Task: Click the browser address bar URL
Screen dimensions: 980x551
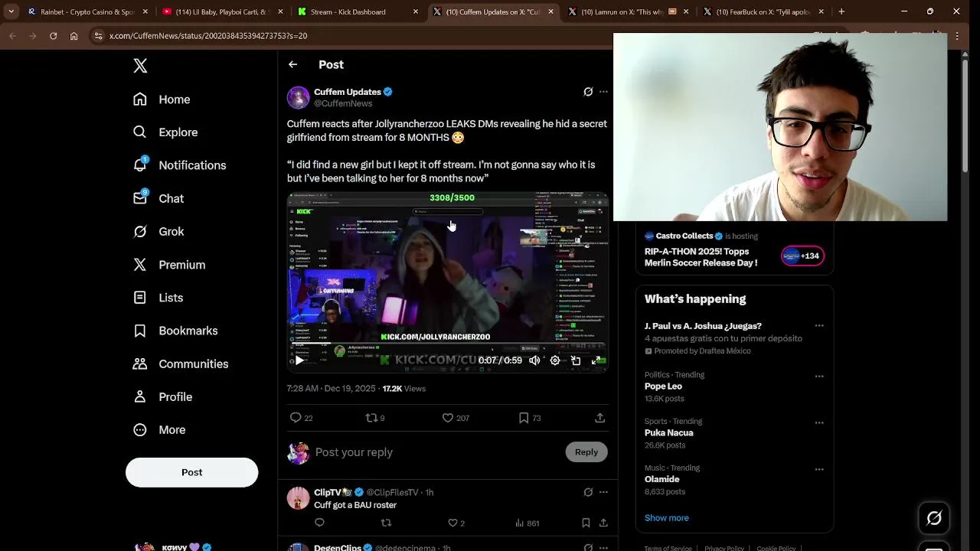Action: [x=207, y=36]
